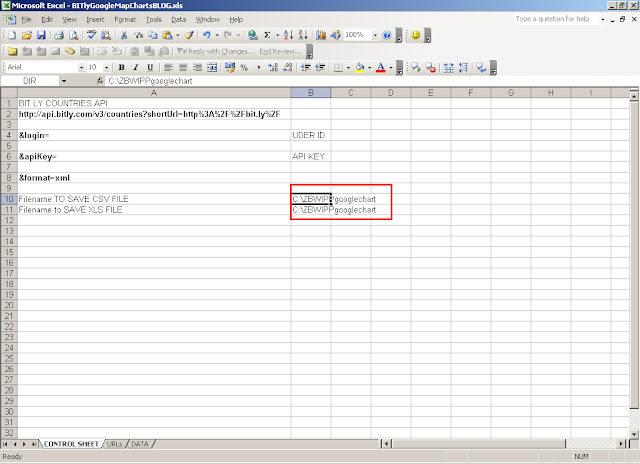Open the Data menu

(178, 19)
